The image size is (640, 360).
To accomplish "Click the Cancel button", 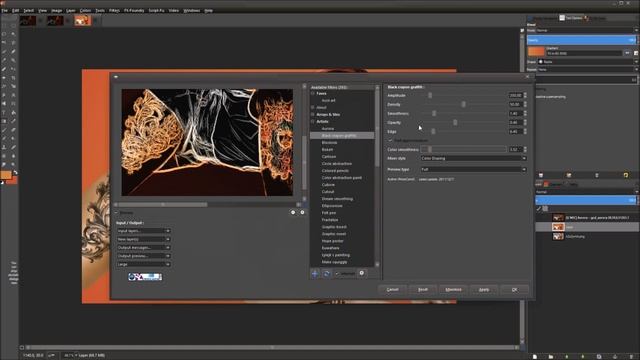I will pos(392,289).
